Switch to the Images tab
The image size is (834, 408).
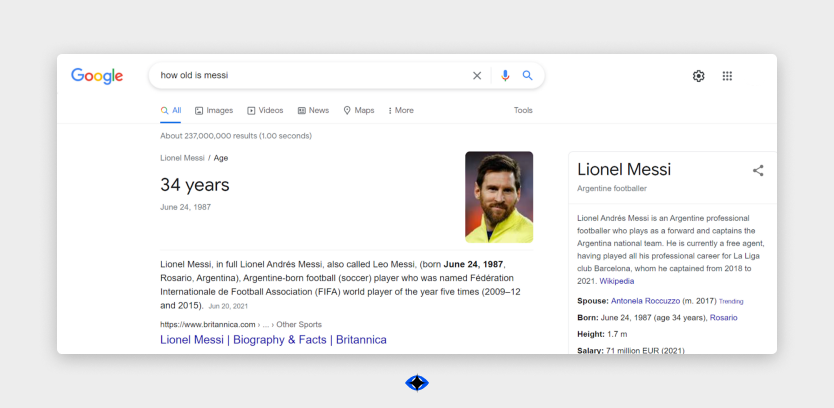(214, 111)
